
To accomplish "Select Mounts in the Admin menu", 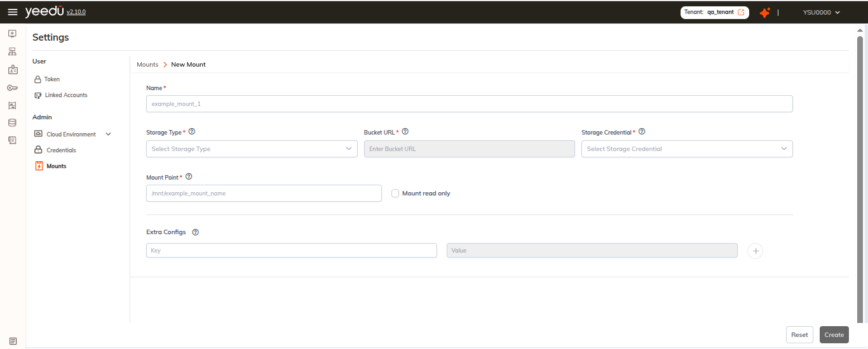I will coord(57,166).
